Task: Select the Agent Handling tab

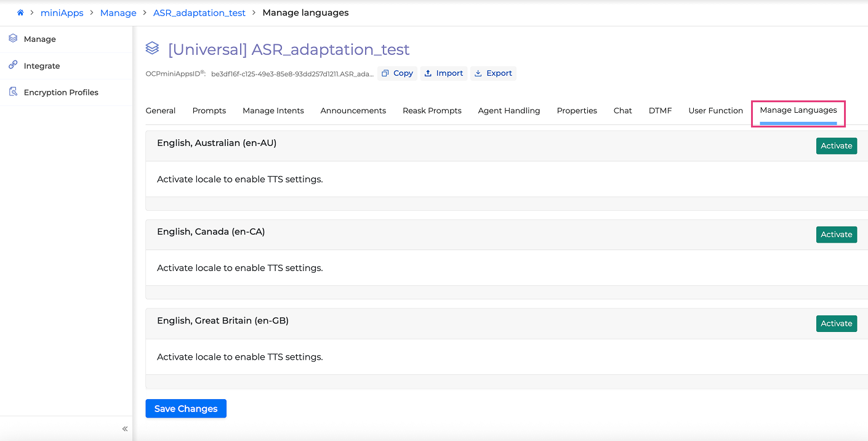Action: tap(509, 111)
